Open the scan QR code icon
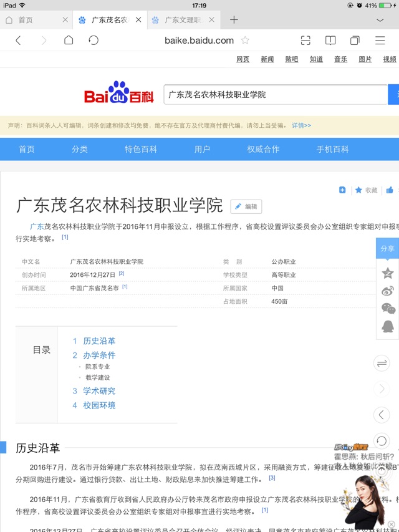The width and height of the screenshot is (399, 532). 305,41
